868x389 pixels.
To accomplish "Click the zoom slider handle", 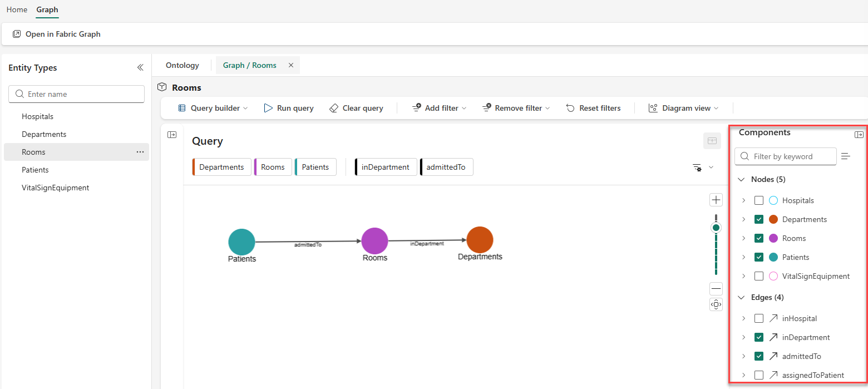I will [716, 227].
